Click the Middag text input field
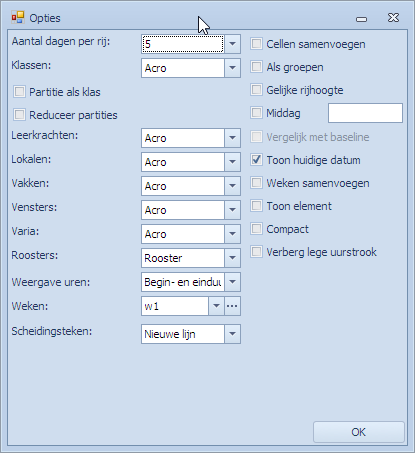415x453 pixels. click(365, 113)
